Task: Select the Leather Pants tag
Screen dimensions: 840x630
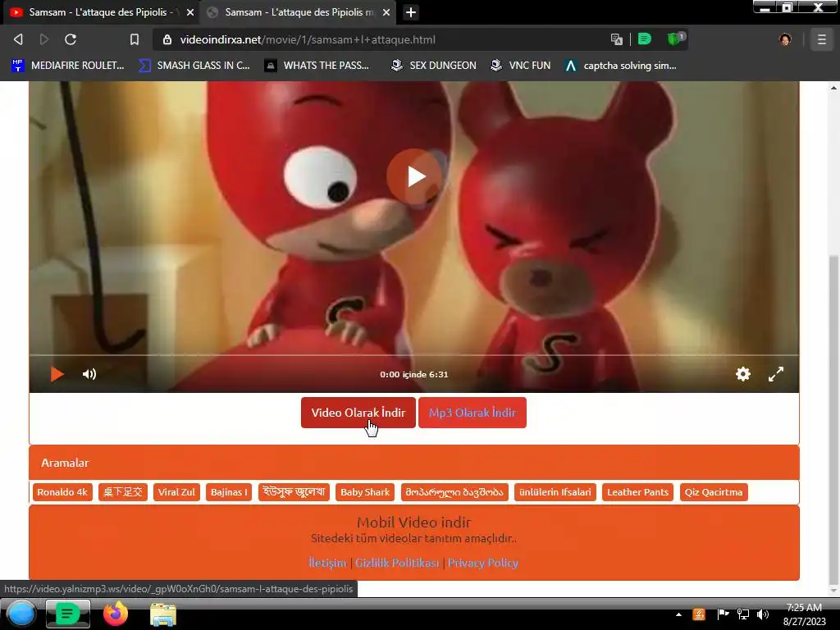Action: (637, 492)
